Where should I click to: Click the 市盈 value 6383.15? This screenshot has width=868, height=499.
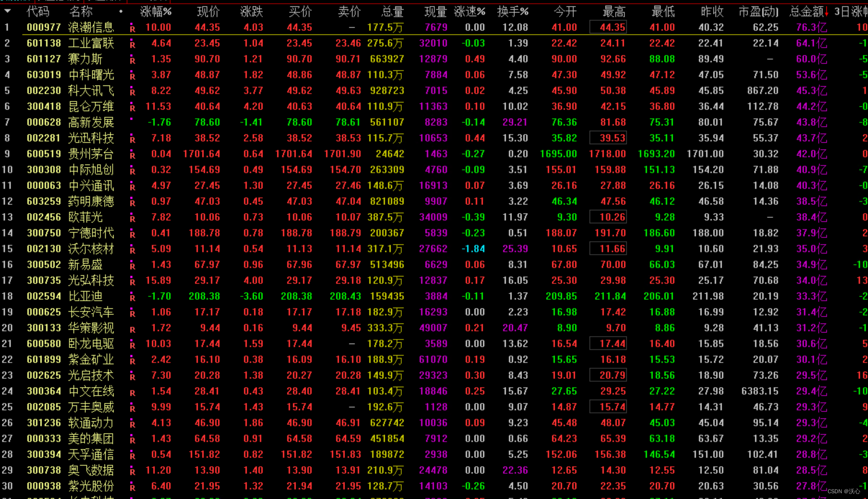point(760,391)
